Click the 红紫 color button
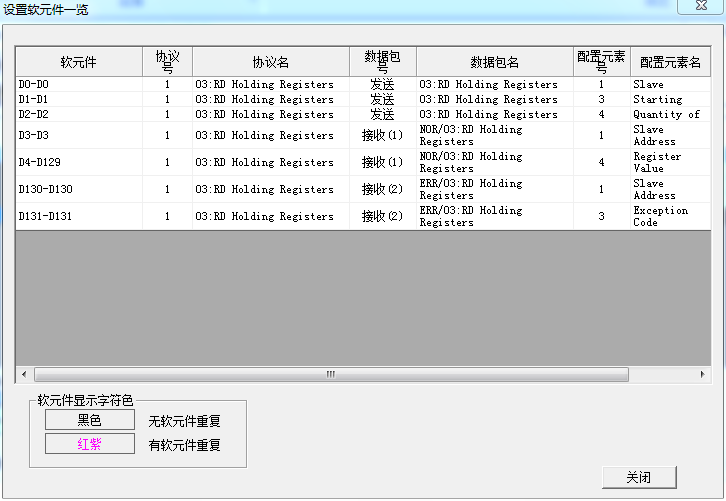The height and width of the screenshot is (501, 726). [90, 444]
